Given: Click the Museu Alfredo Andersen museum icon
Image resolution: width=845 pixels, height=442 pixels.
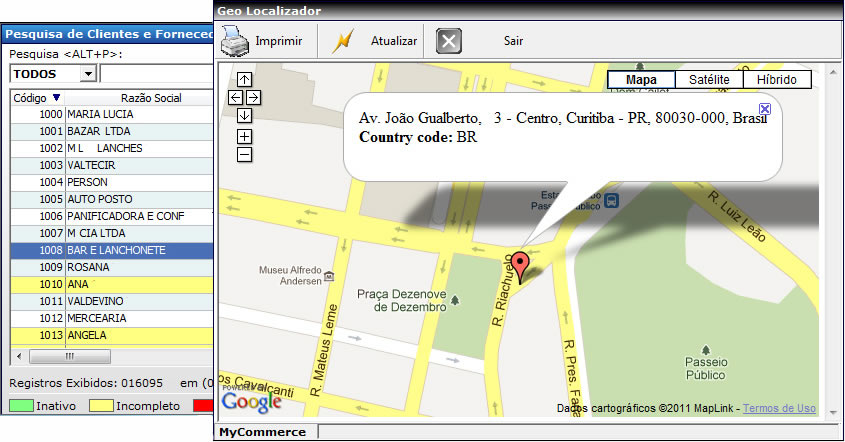Looking at the screenshot, I should 329,277.
